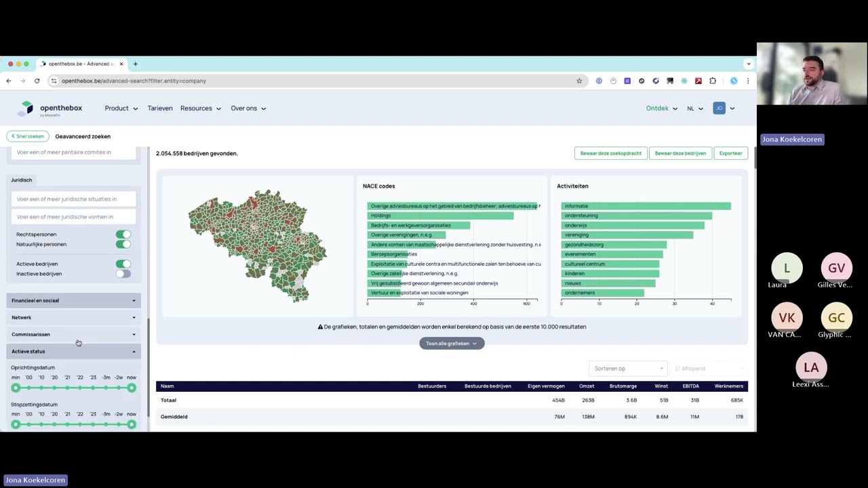Screen dimensions: 868x488
Task: Go back using the browser back arrow
Action: tap(9, 81)
